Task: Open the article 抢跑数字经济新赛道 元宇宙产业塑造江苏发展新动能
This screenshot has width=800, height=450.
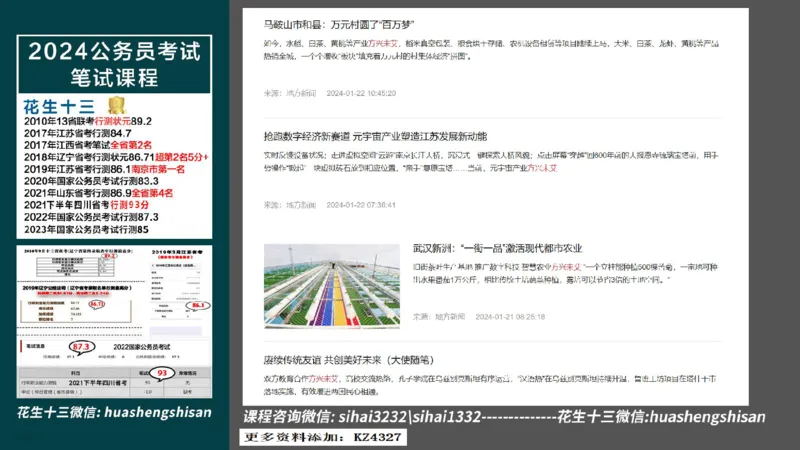Action: 376,136
